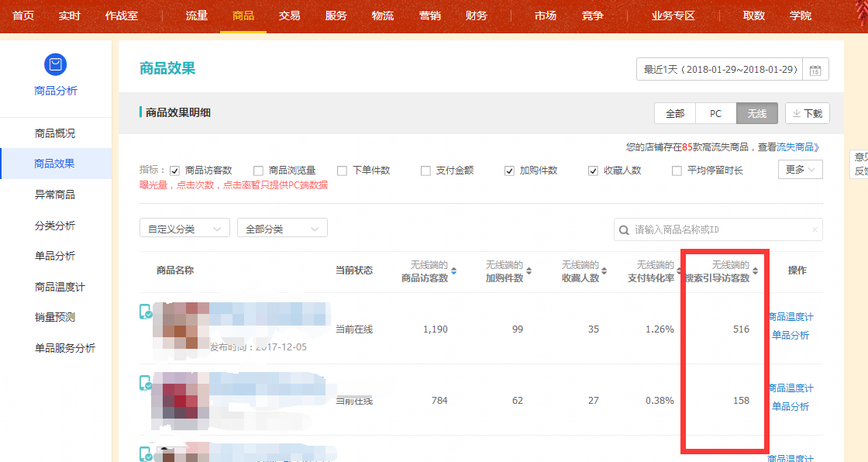Expand the 全部分类 dropdown
Screen dimensions: 868x462
coord(282,229)
